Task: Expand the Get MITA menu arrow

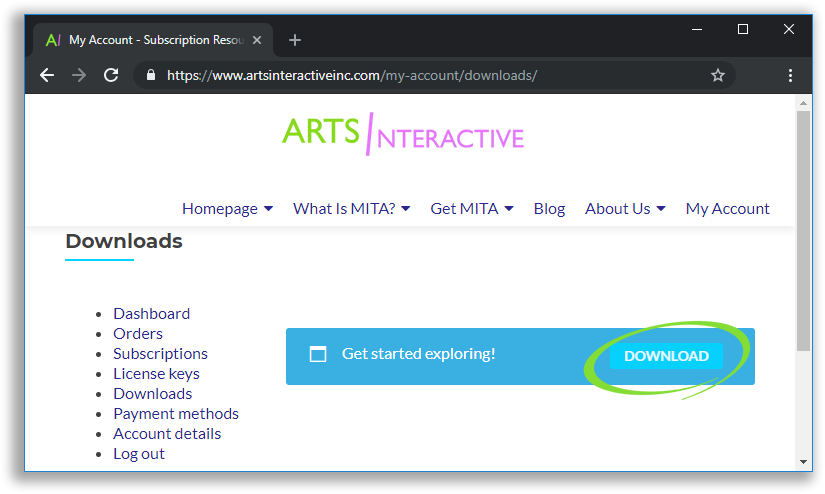Action: [x=509, y=209]
